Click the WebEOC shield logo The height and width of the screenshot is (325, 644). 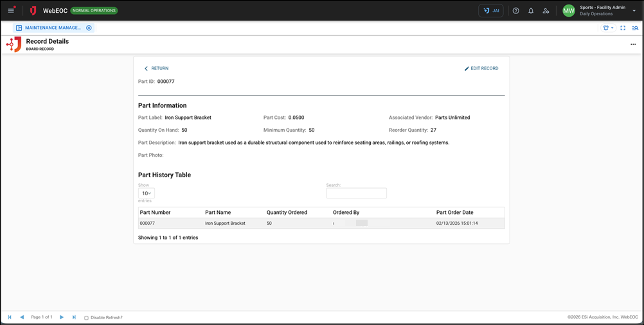pyautogui.click(x=33, y=11)
